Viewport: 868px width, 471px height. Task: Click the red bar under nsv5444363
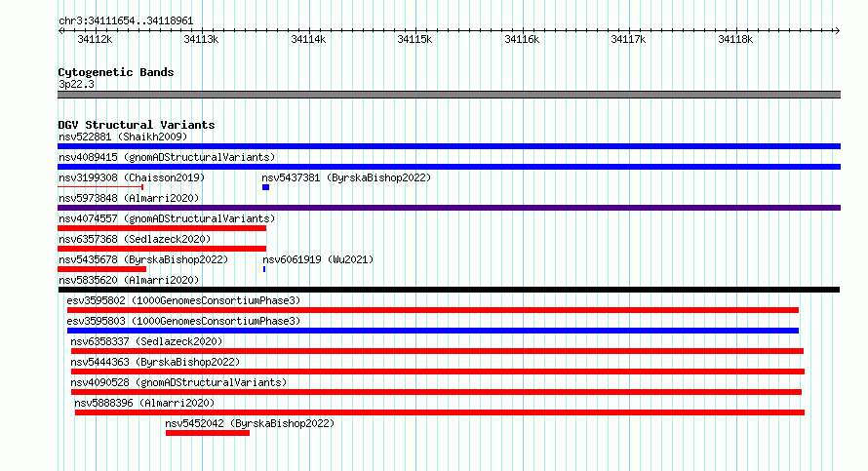pos(438,372)
